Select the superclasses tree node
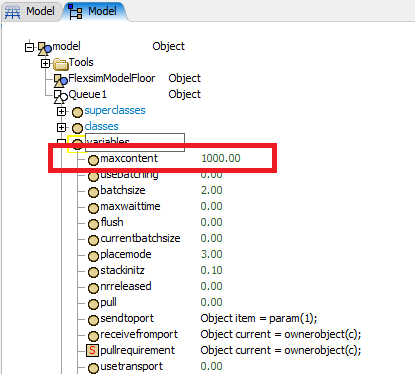Image resolution: width=415 pixels, height=374 pixels. coord(115,110)
